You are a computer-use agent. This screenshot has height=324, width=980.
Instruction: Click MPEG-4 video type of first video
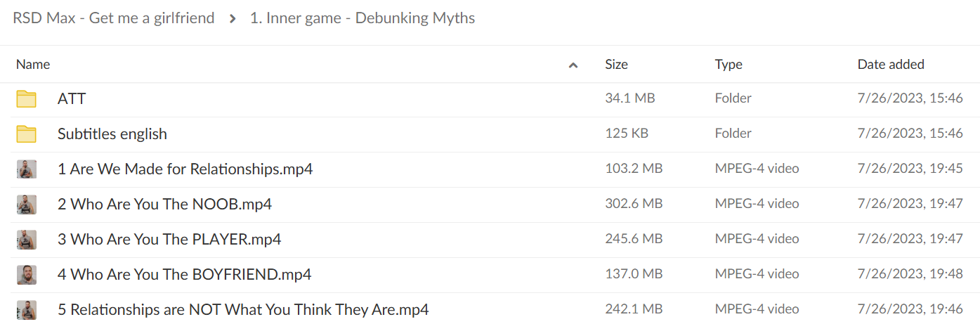[x=757, y=169]
